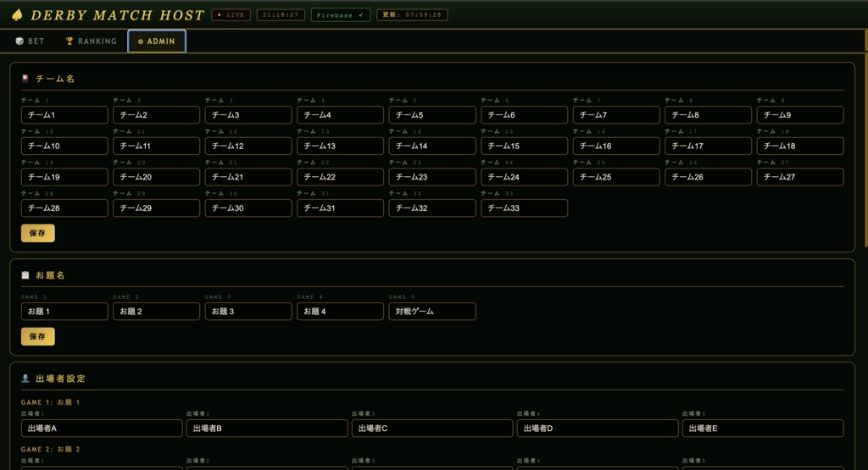Screen dimensions: 868x470
Task: Edit the 出場者C contestant field
Action: click(x=432, y=428)
